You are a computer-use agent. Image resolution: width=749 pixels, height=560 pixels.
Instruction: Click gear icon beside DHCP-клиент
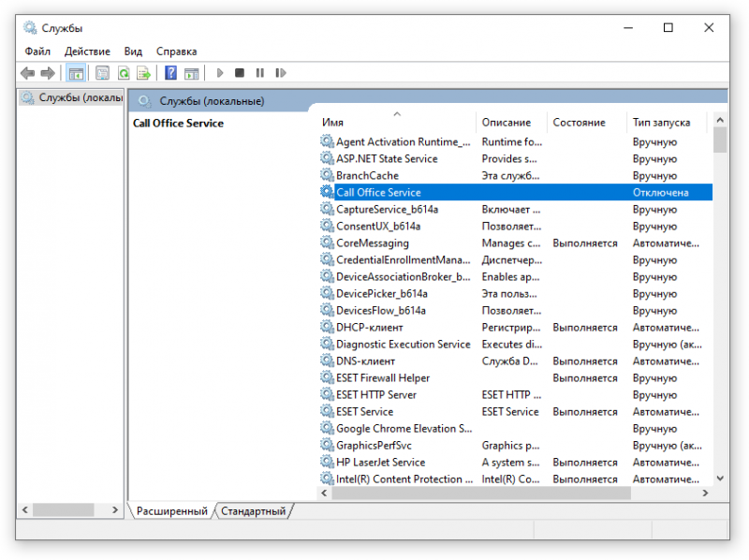coord(327,328)
